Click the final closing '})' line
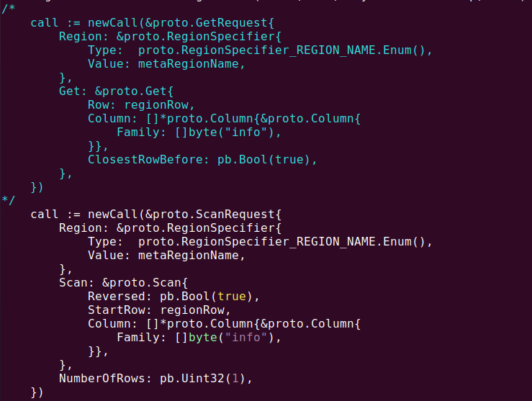The width and height of the screenshot is (532, 401). coord(37,392)
